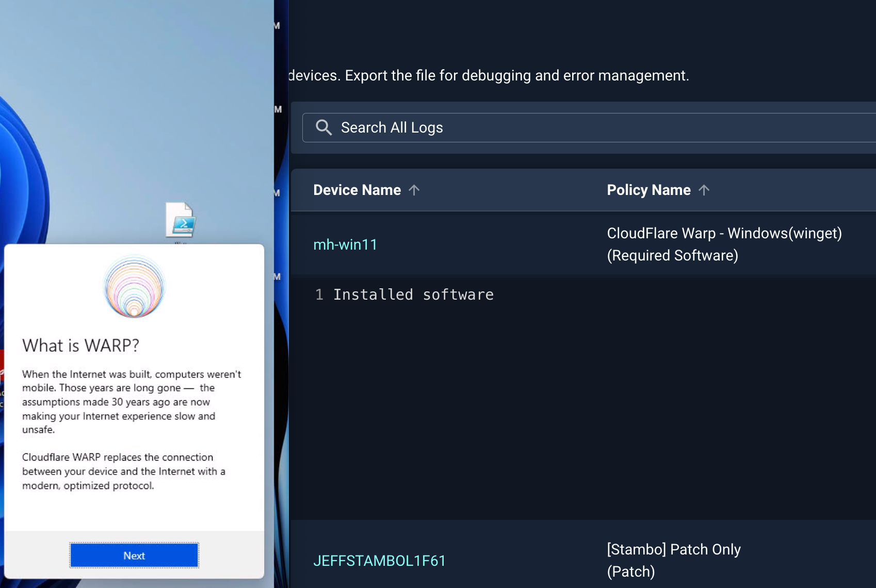Image resolution: width=876 pixels, height=588 pixels.
Task: Click the 'What is WARP?' heading
Action: pos(80,345)
